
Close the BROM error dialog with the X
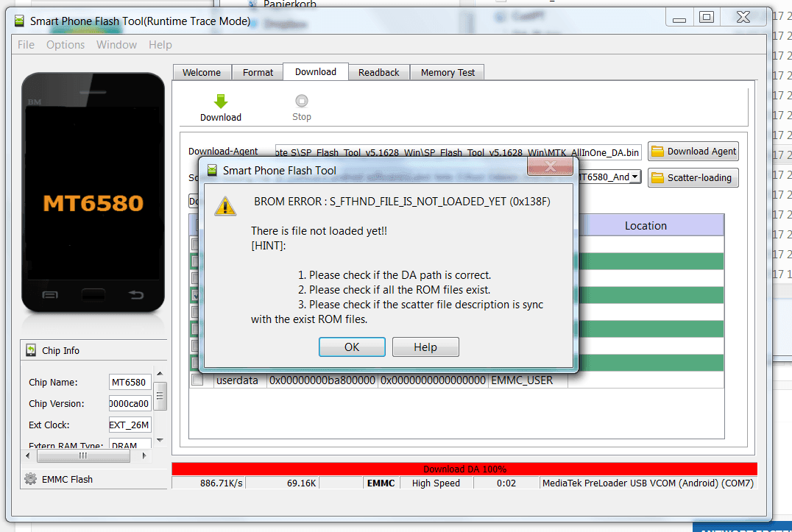(550, 166)
